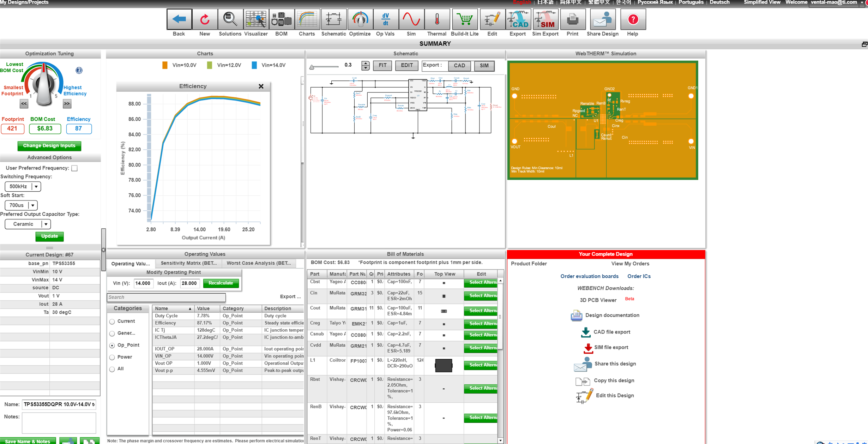This screenshot has width=868, height=444.
Task: Open Op Vals dV/dt icon
Action: [385, 19]
